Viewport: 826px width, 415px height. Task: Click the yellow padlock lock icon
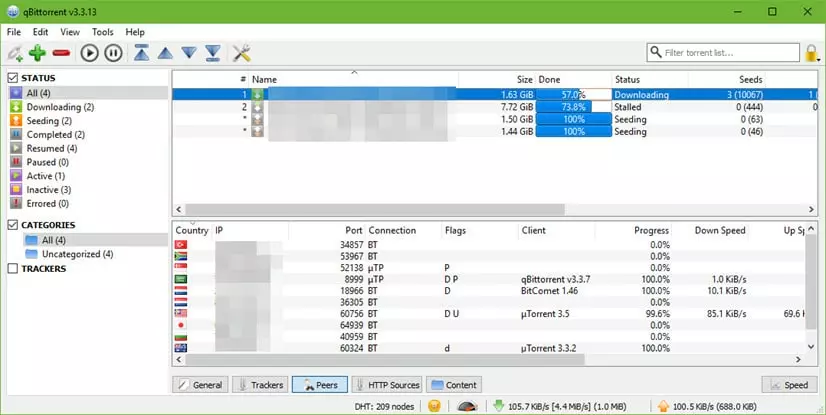coord(812,53)
